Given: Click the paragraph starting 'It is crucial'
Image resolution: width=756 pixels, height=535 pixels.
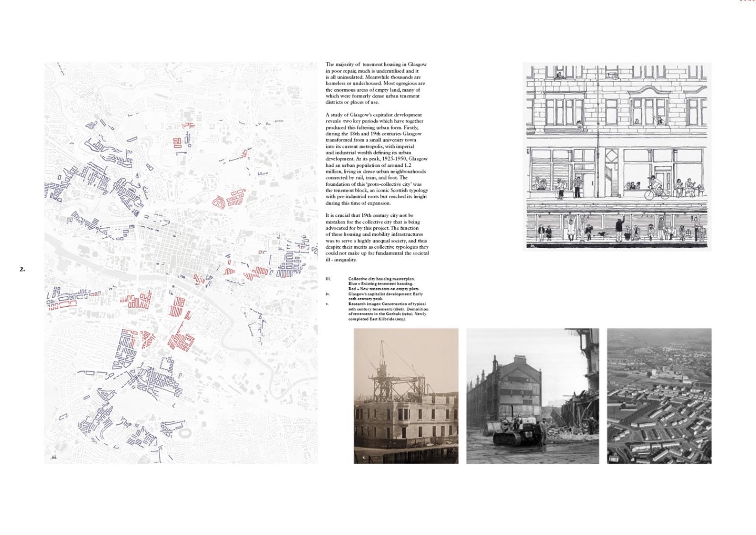Looking at the screenshot, I should pos(377,237).
